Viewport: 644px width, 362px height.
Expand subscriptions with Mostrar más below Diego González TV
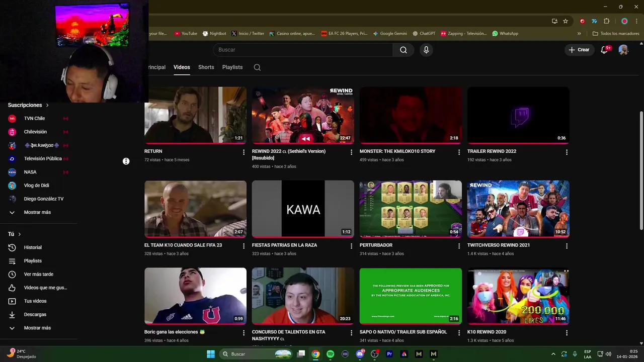(x=38, y=212)
